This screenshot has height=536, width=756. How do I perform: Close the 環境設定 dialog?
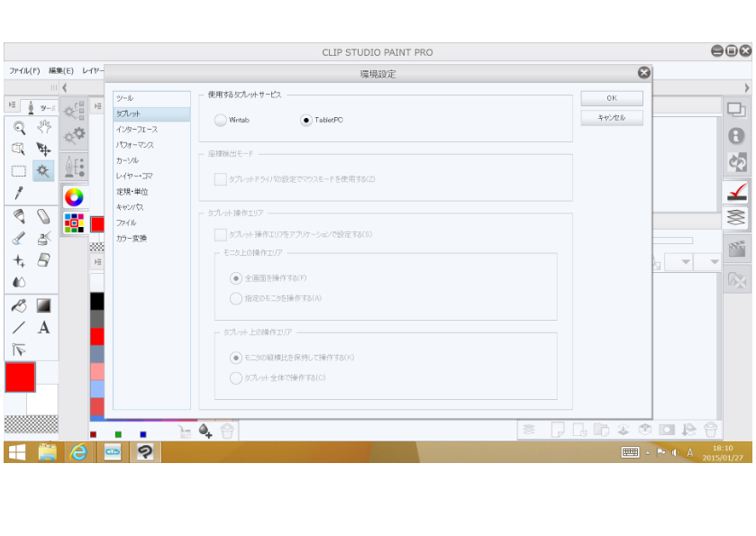pos(643,73)
